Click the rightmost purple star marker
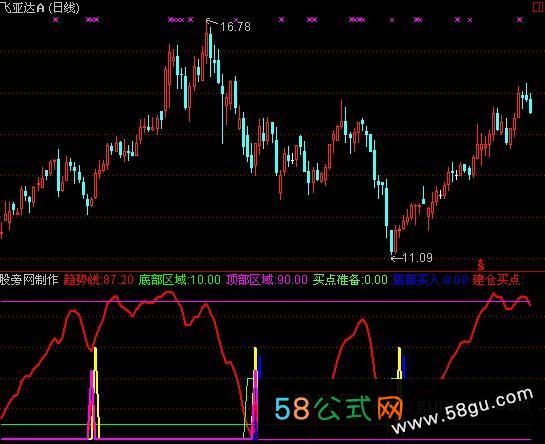The width and height of the screenshot is (545, 444). coord(520,20)
